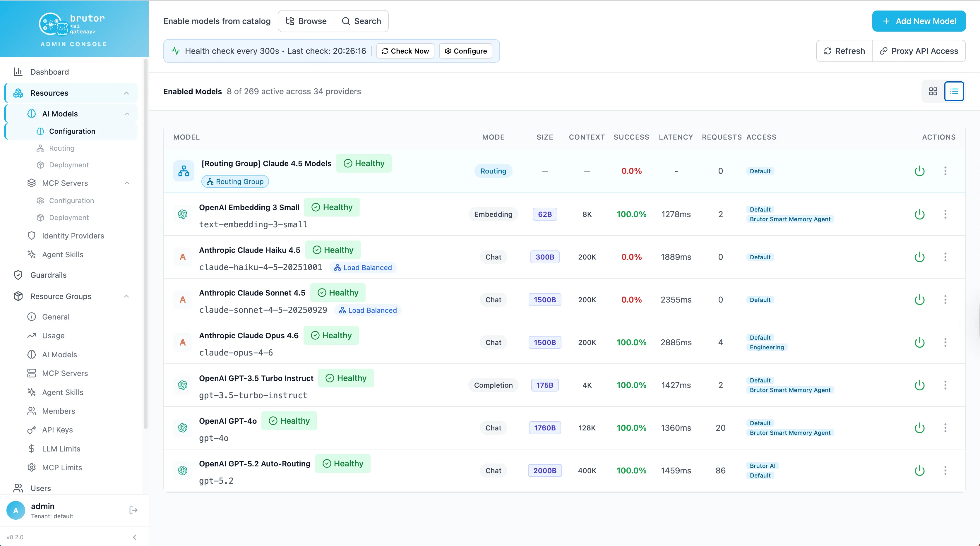
Task: Open Proxy API Access
Action: click(919, 51)
